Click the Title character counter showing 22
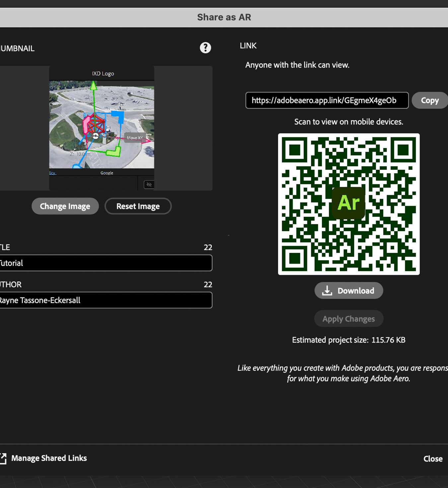The image size is (448, 488). (208, 247)
